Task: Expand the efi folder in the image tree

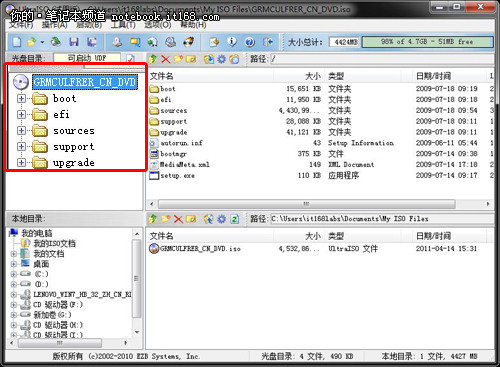Action: pos(22,114)
